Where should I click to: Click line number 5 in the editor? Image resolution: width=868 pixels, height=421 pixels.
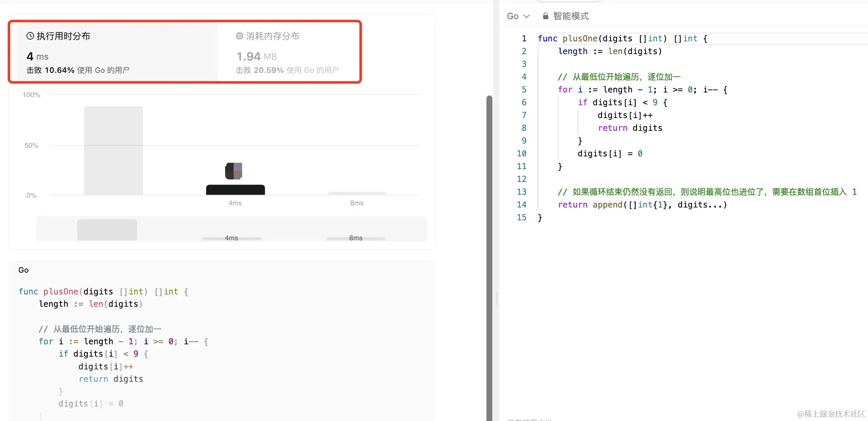click(x=524, y=90)
